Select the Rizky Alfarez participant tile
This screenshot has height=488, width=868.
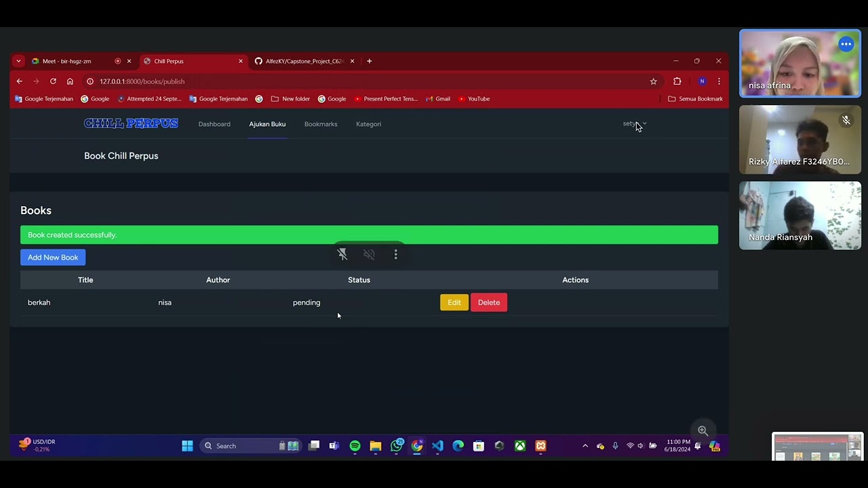800,140
